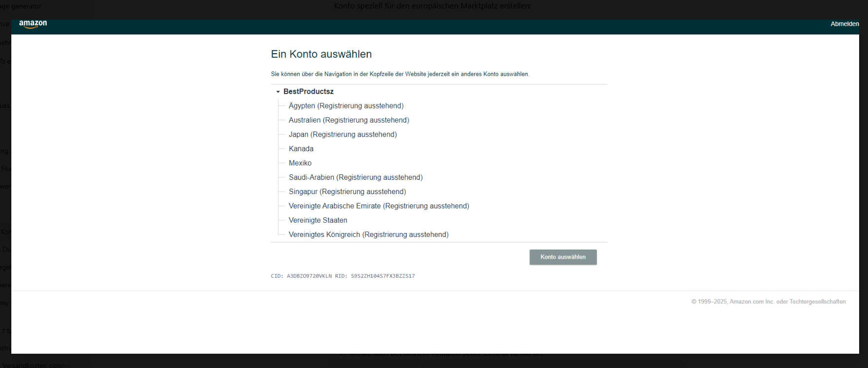
Task: Select the BestProductsz account name
Action: tap(309, 92)
